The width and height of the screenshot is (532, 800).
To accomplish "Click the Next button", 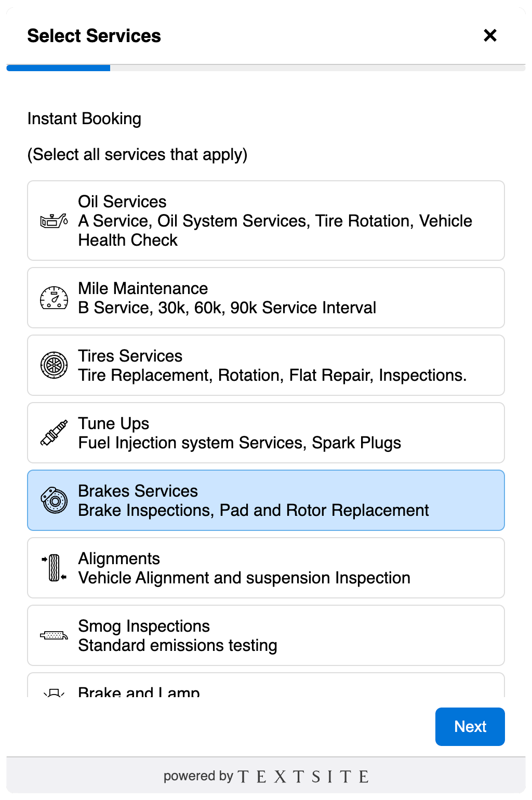I will tap(469, 726).
